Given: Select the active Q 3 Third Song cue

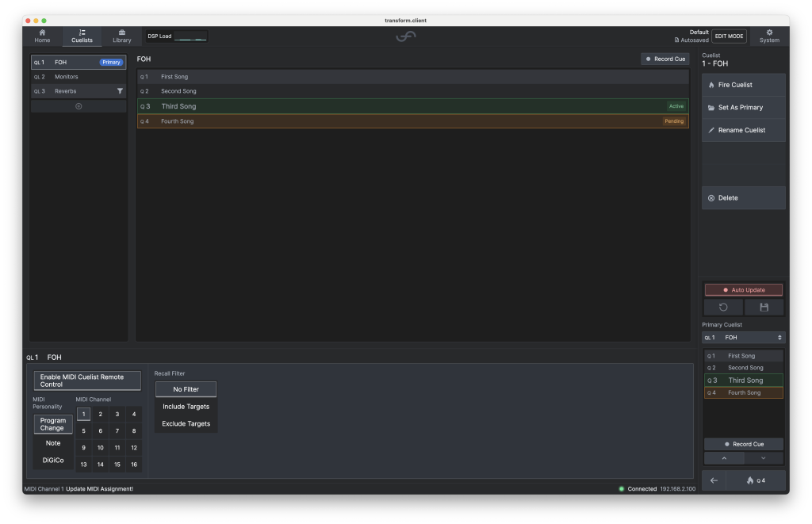Looking at the screenshot, I should 412,106.
